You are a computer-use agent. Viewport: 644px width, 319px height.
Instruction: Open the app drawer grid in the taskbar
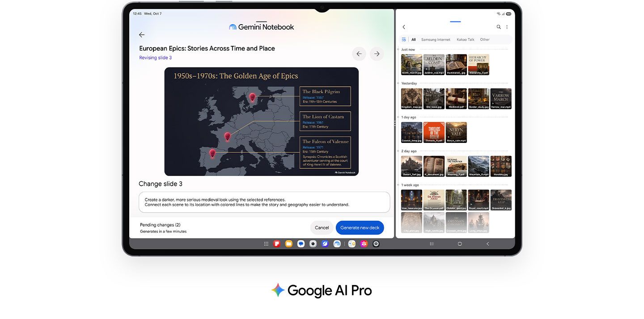(x=266, y=244)
